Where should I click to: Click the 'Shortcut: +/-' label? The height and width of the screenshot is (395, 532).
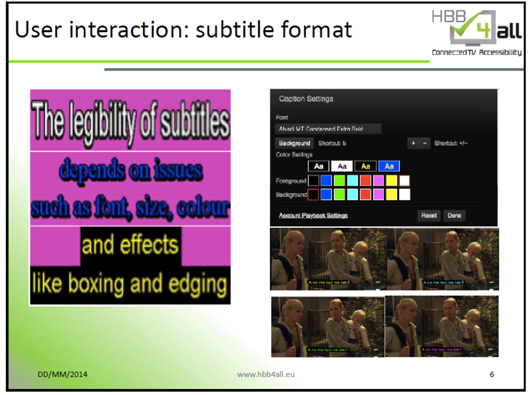tap(451, 143)
